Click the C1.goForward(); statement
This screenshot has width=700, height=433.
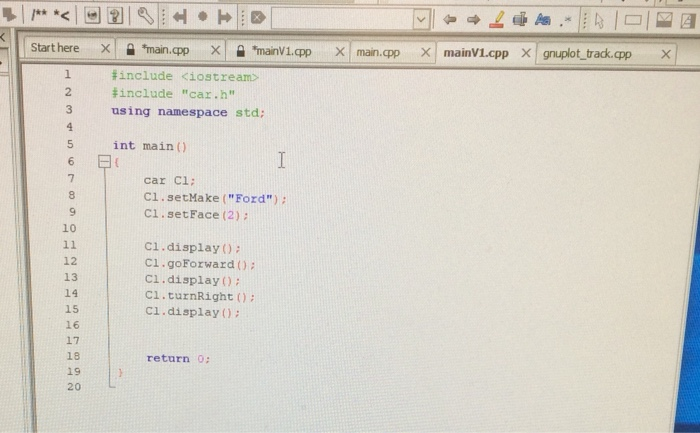(x=200, y=264)
